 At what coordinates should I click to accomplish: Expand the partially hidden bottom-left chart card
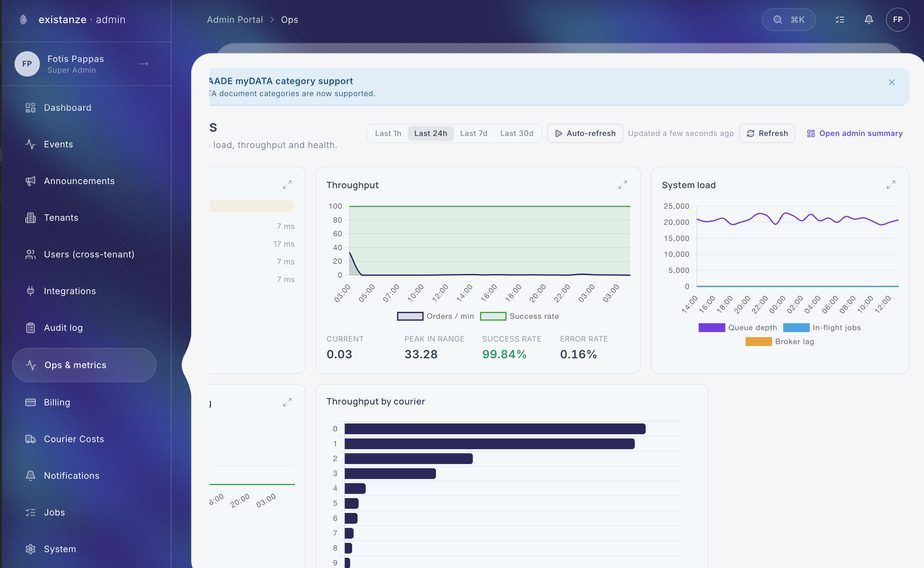287,402
